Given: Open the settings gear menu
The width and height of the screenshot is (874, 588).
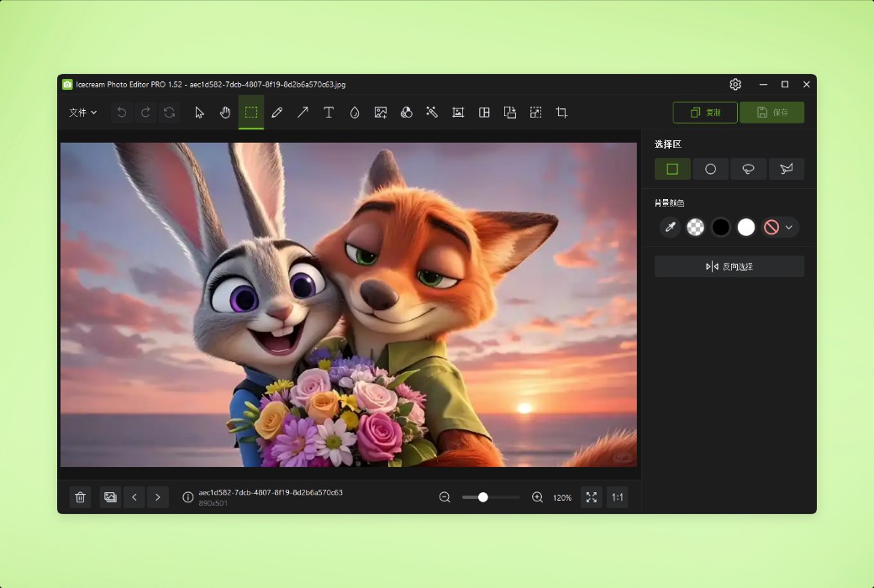Looking at the screenshot, I should point(735,84).
